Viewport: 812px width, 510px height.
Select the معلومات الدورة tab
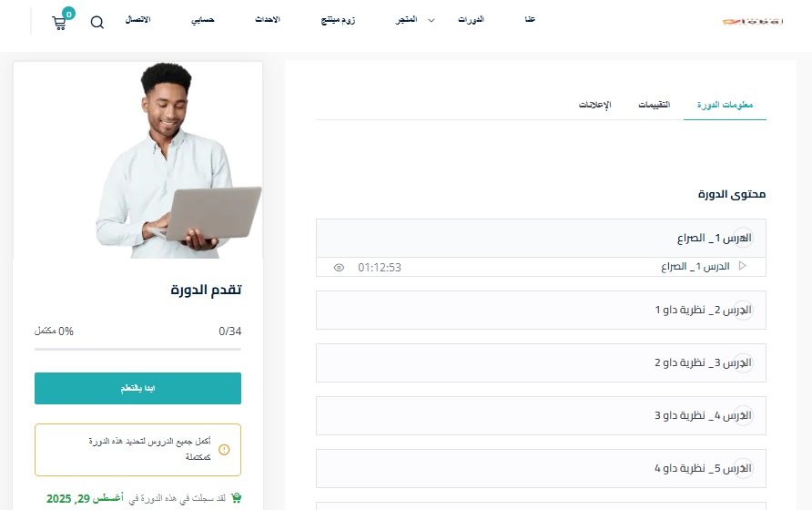coord(725,105)
